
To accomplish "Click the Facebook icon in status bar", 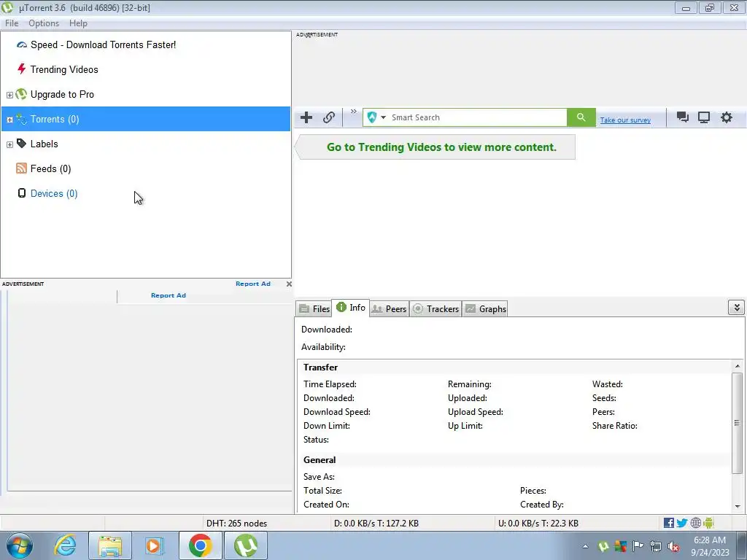I will pos(669,523).
